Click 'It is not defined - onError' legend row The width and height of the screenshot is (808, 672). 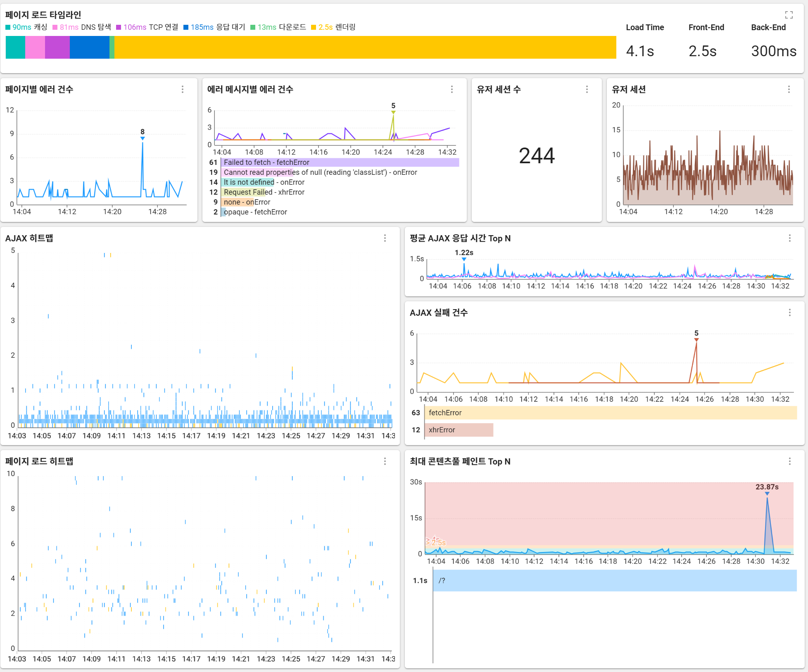click(264, 182)
